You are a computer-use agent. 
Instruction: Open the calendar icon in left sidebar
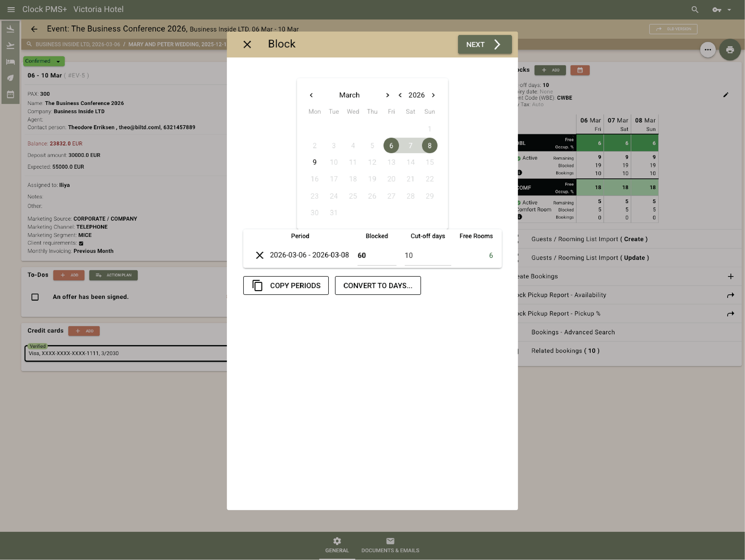pyautogui.click(x=10, y=94)
